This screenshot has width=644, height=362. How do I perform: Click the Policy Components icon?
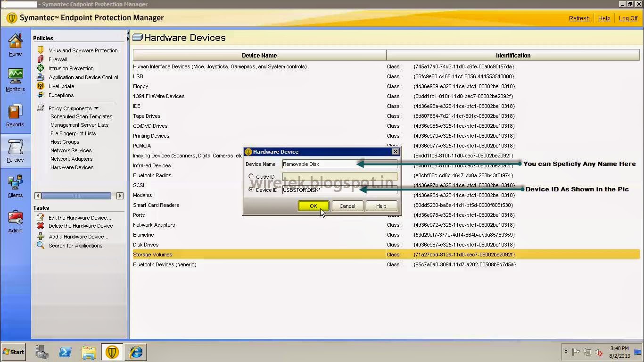[x=41, y=108]
